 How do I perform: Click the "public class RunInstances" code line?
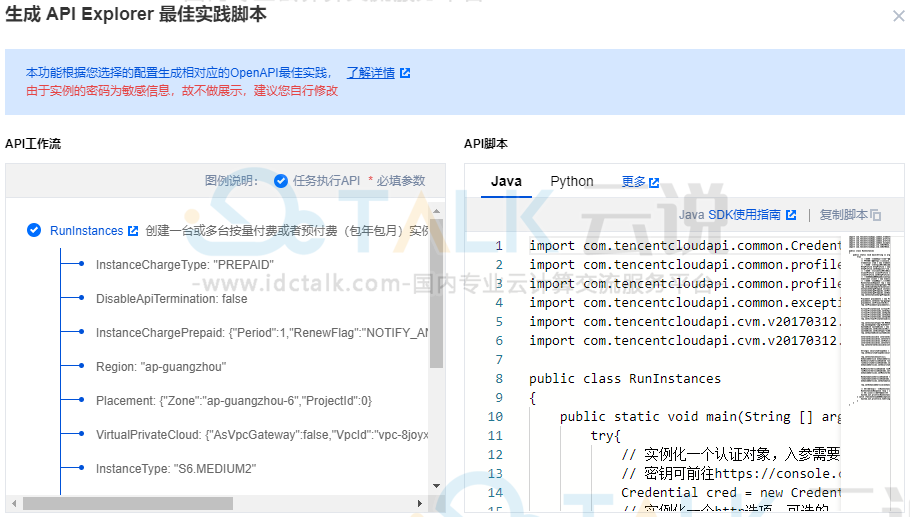coord(624,379)
